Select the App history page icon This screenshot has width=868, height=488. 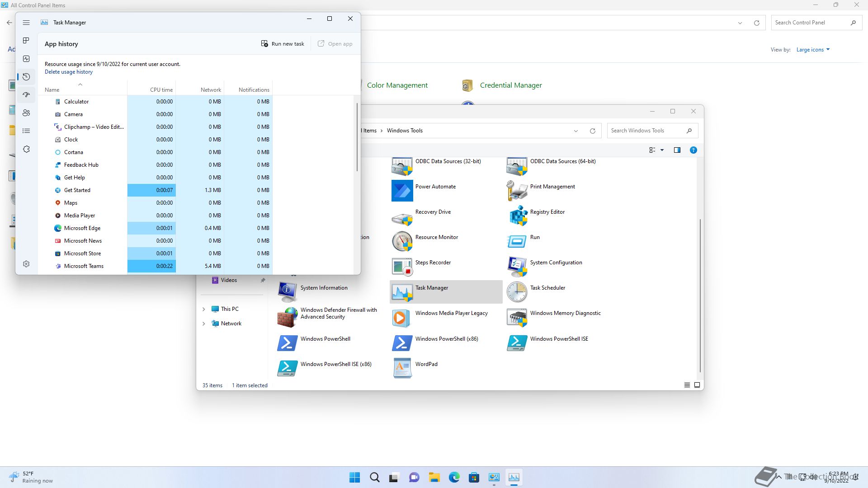pyautogui.click(x=26, y=77)
